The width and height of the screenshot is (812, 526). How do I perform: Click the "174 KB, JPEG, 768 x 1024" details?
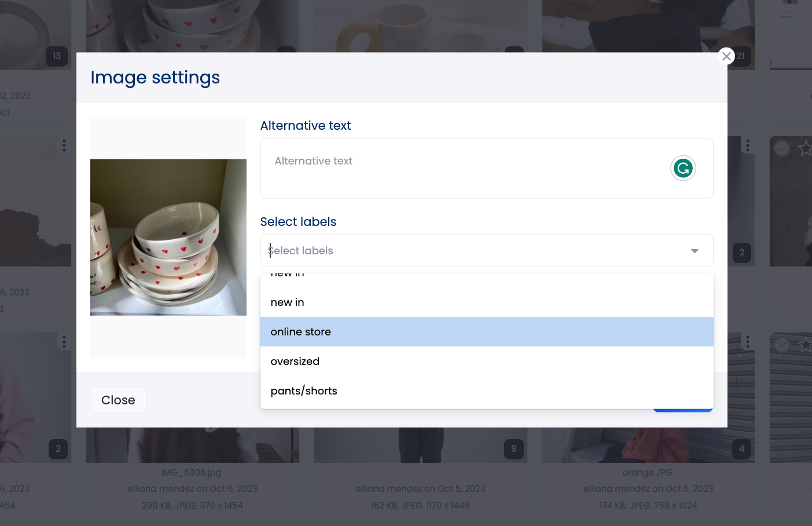(648, 506)
